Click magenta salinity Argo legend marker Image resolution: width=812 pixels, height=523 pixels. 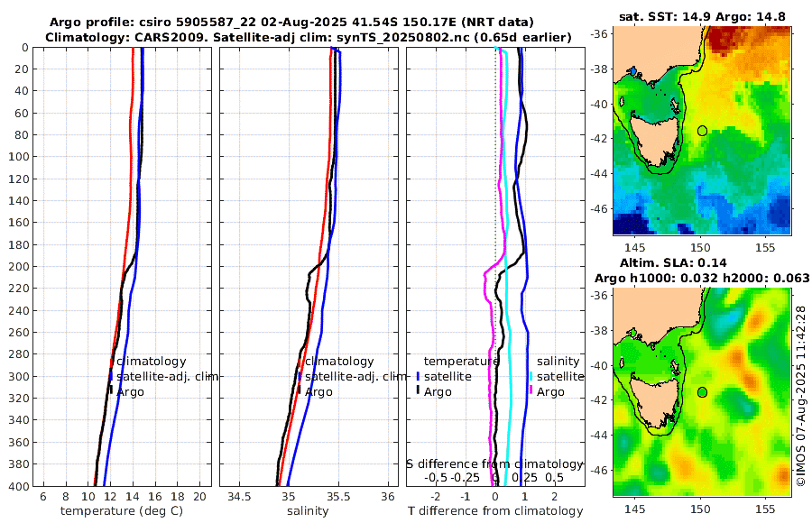tap(531, 391)
